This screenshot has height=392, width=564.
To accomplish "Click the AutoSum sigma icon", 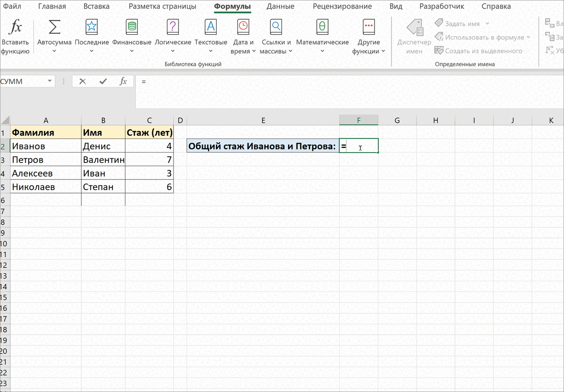I will pyautogui.click(x=55, y=27).
